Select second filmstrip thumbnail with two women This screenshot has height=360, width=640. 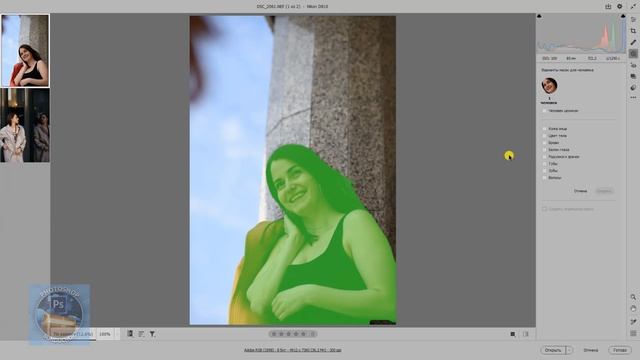[25, 125]
